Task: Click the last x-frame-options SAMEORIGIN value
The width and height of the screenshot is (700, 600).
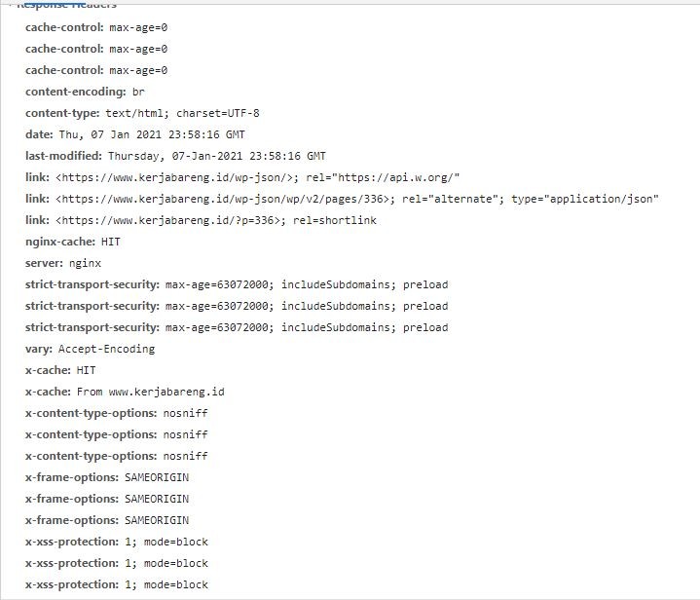Action: coord(156,520)
